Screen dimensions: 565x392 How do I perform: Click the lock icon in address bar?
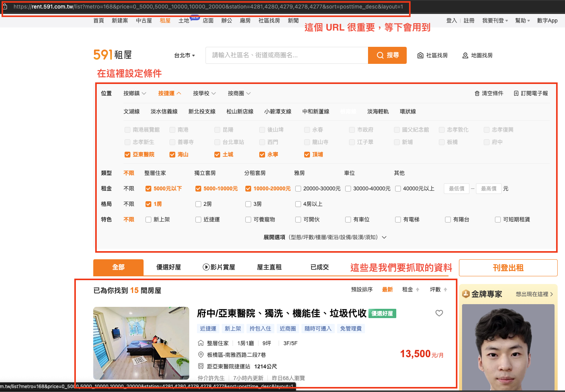click(x=5, y=7)
